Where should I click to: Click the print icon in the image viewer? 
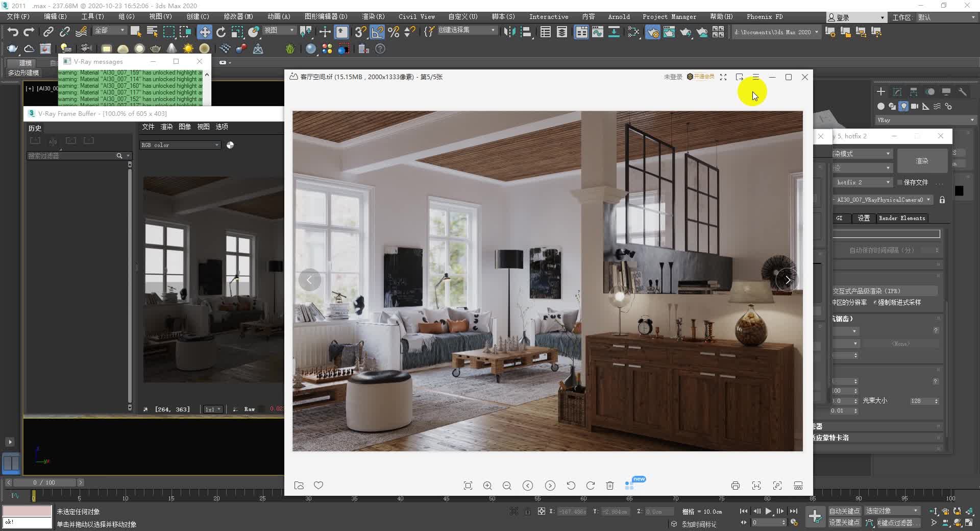click(735, 486)
